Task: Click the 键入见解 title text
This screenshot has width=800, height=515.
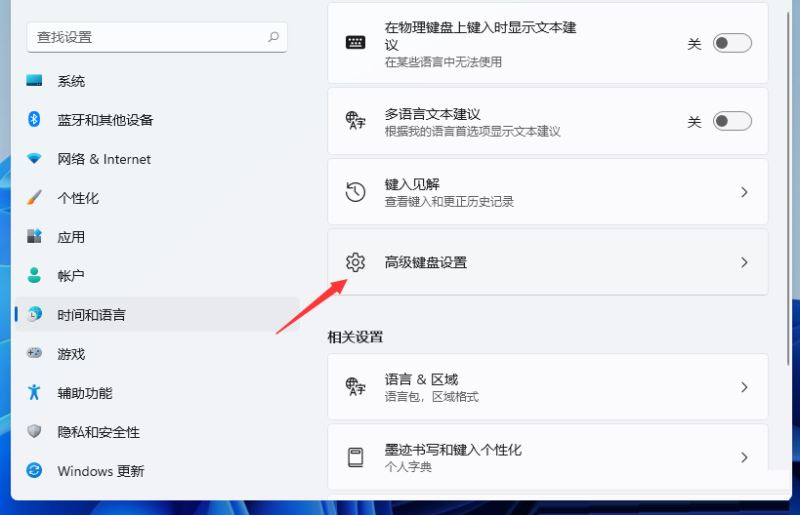Action: (412, 184)
